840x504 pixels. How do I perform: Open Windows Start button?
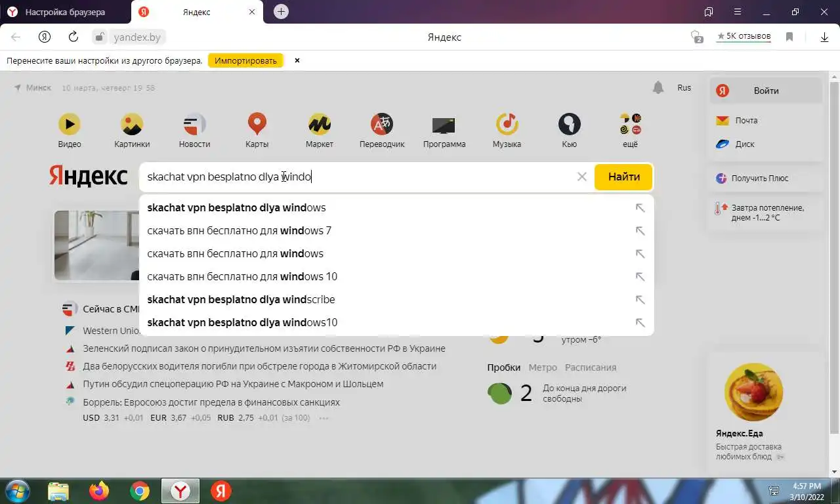point(17,491)
